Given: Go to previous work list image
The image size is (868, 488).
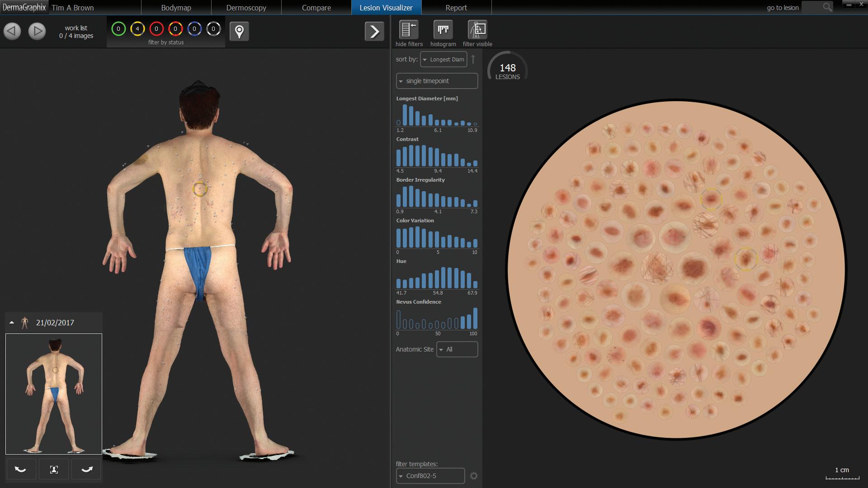Looking at the screenshot, I should click(12, 31).
